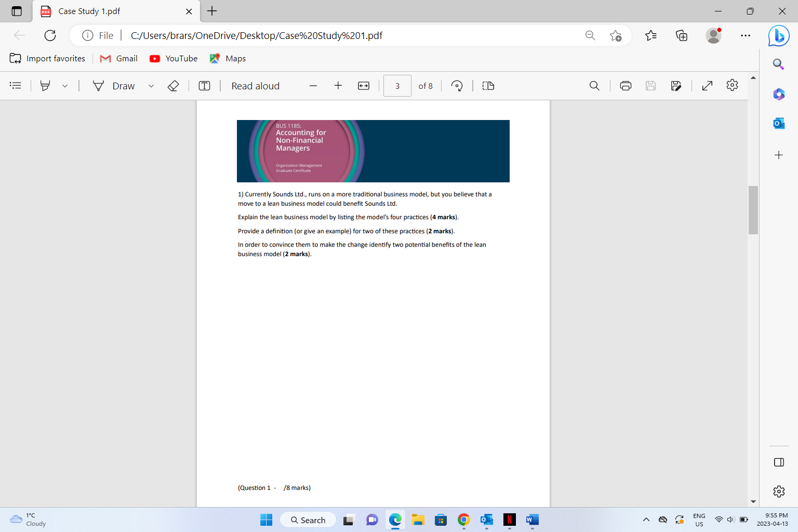The width and height of the screenshot is (798, 532).
Task: Open the Draw pen options dropdown
Action: pos(151,86)
